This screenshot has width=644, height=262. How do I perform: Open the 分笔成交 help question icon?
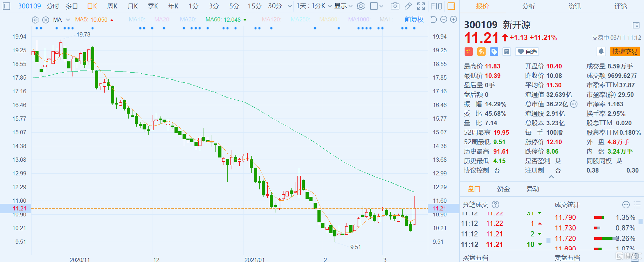(x=495, y=204)
